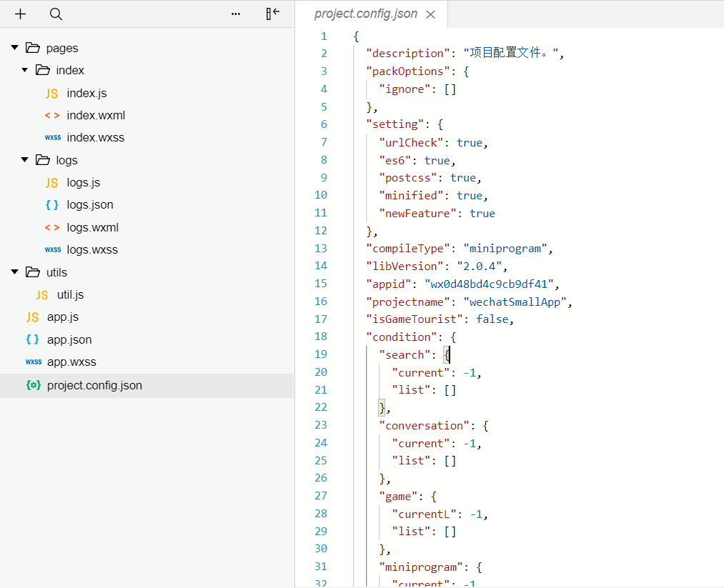Click the "postcss" key
The width and height of the screenshot is (724, 588).
pos(407,178)
